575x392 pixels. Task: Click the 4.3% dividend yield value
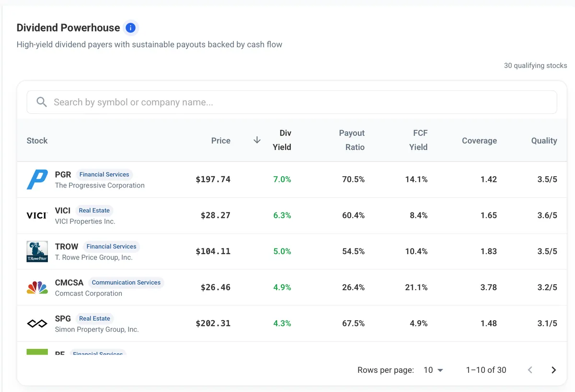tap(282, 324)
